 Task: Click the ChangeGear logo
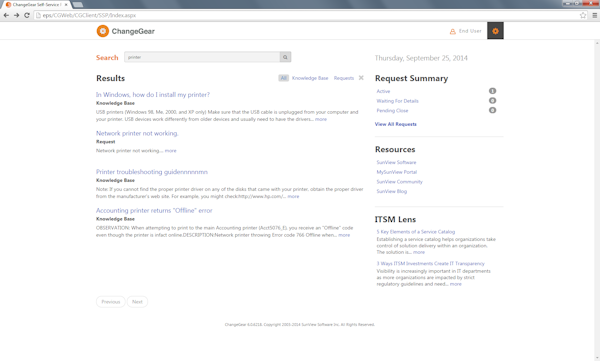[x=126, y=31]
